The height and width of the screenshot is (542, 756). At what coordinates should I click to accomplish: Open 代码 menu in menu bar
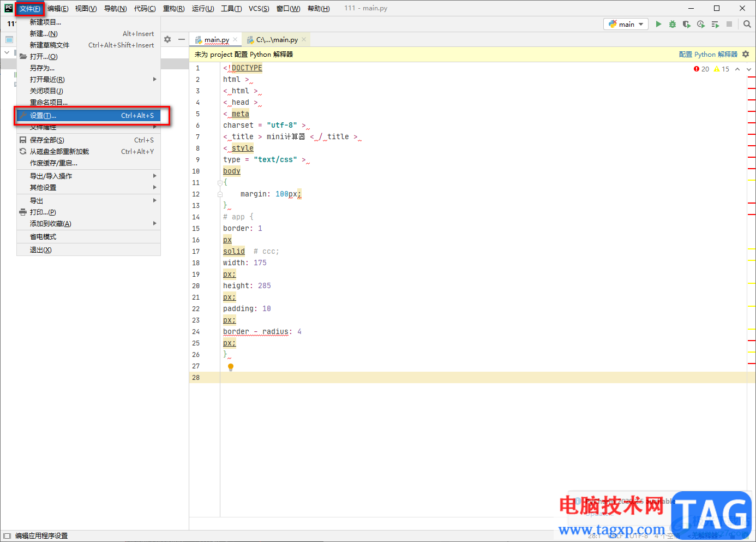click(145, 8)
